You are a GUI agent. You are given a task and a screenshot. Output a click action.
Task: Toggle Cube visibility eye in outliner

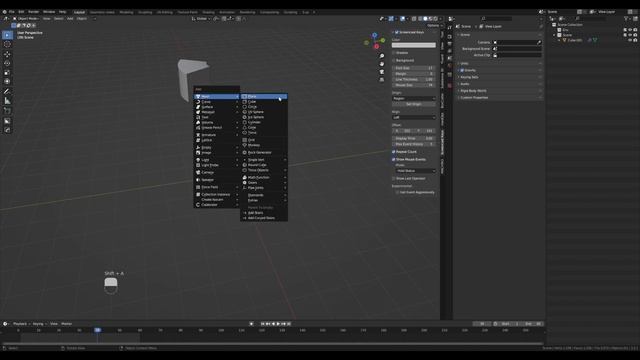(630, 40)
